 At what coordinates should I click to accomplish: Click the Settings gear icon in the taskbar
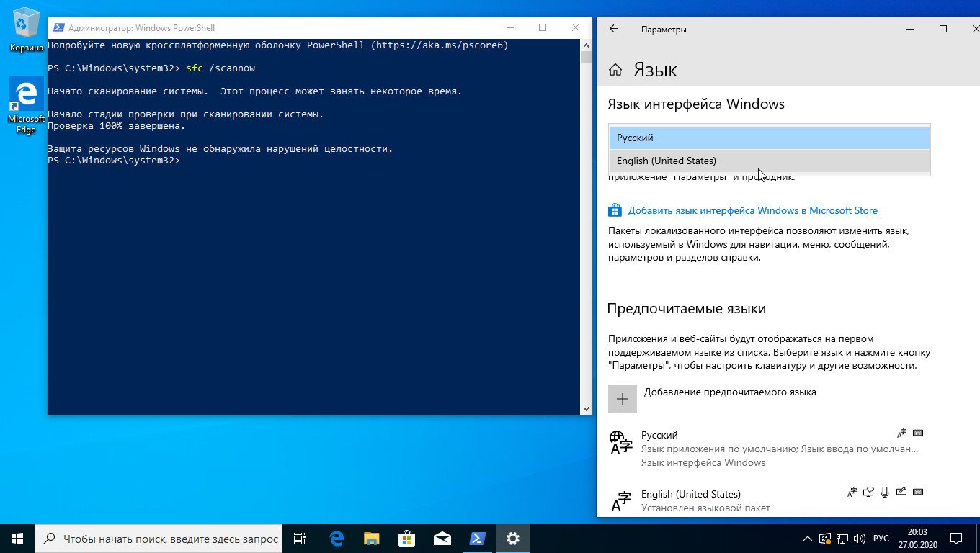[513, 538]
